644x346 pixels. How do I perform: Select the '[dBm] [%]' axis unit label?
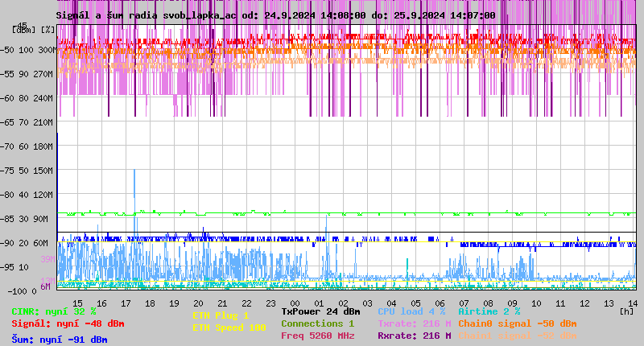[x=34, y=30]
